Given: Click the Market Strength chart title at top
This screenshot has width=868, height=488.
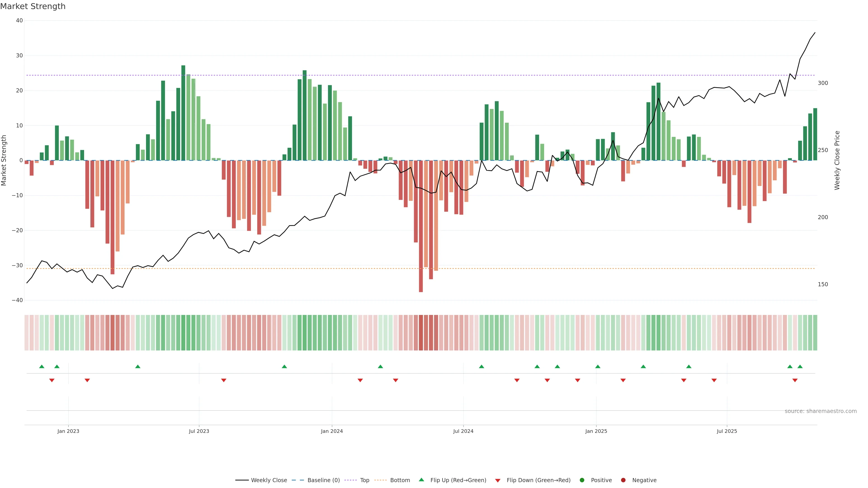Looking at the screenshot, I should pos(33,6).
